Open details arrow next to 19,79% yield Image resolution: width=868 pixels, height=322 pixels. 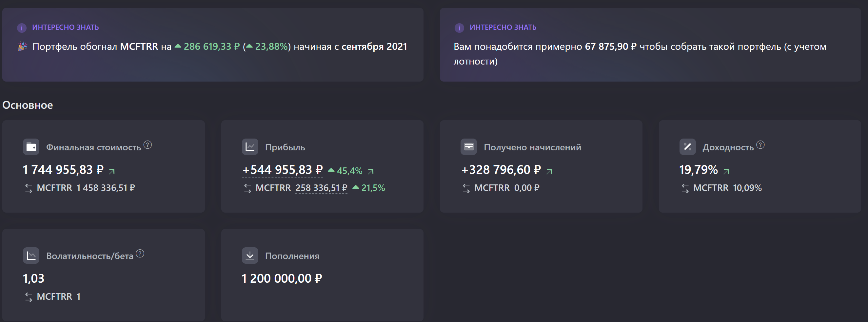coord(726,171)
